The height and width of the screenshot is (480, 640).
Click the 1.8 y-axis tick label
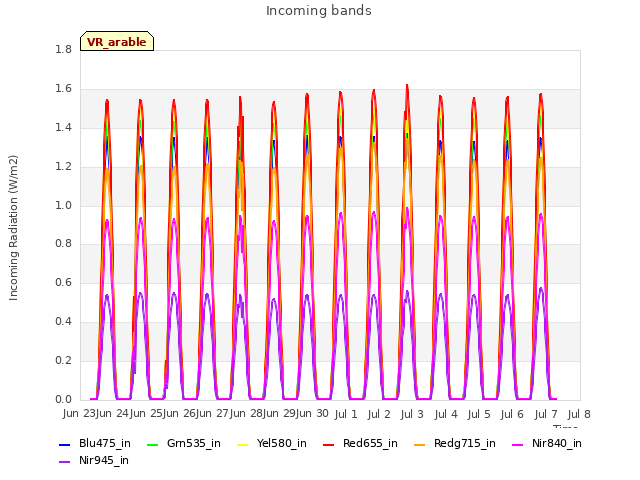tap(63, 49)
